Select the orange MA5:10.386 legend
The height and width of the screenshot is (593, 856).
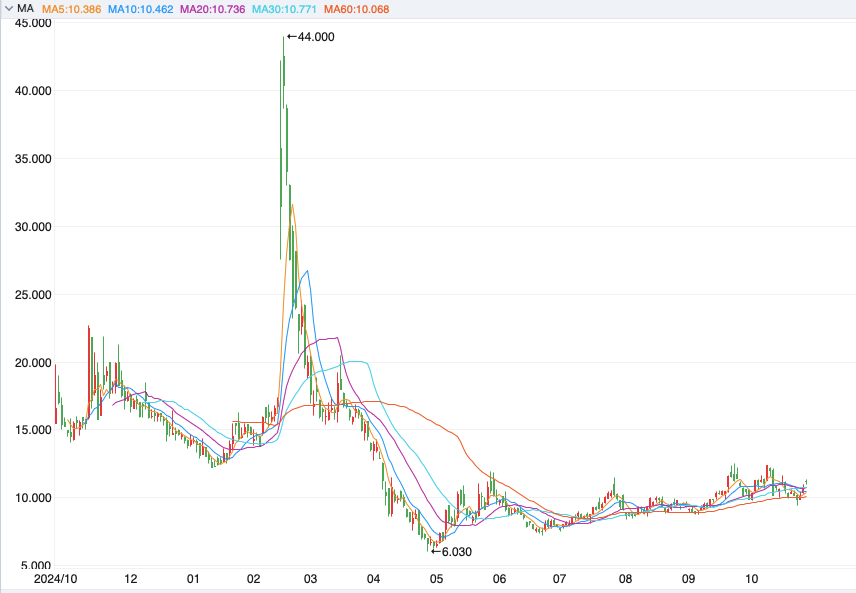(x=72, y=9)
